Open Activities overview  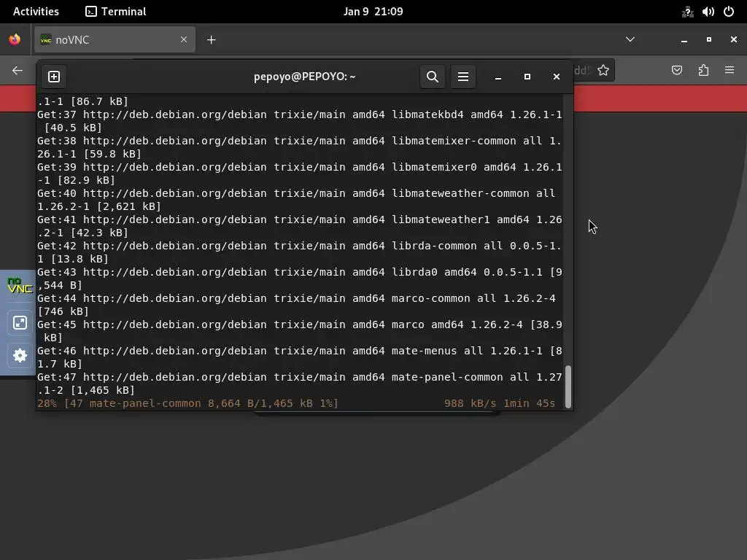point(36,12)
